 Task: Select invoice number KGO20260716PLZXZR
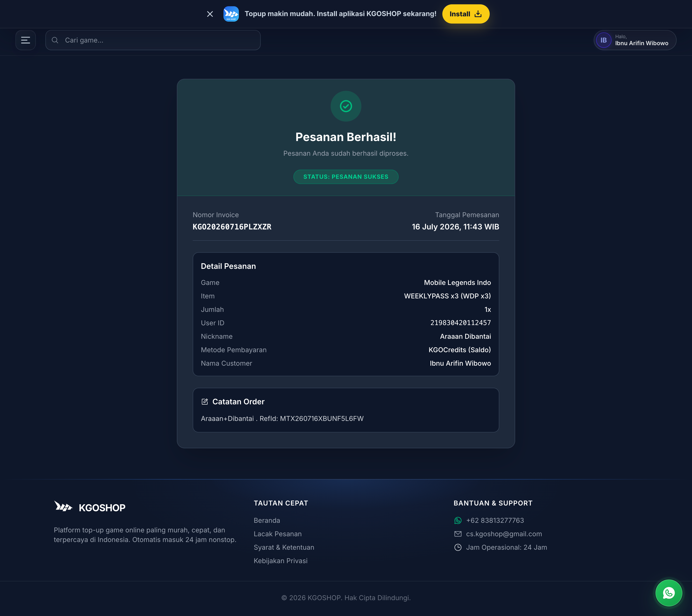point(232,227)
